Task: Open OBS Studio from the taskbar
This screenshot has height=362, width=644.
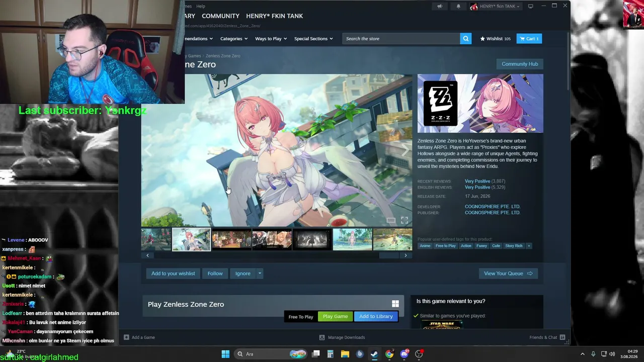Action: tap(419, 354)
